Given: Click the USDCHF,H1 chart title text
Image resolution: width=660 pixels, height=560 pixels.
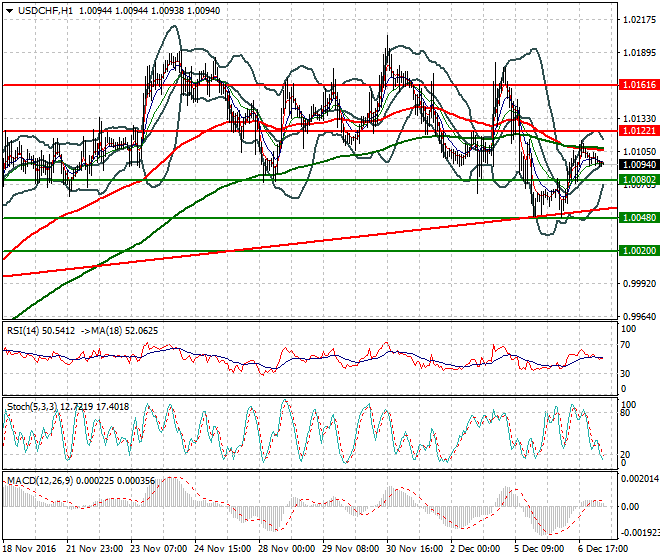Looking at the screenshot, I should click(45, 11).
